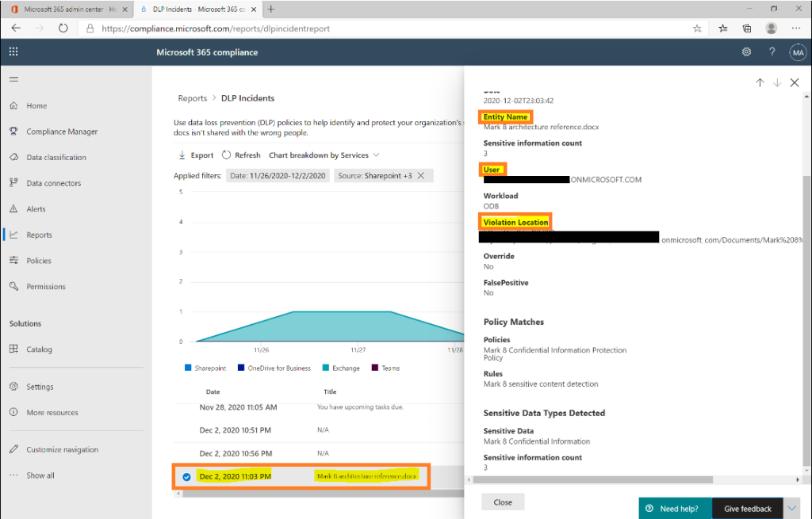Click the Close button in details panel
This screenshot has height=519, width=812.
(503, 502)
